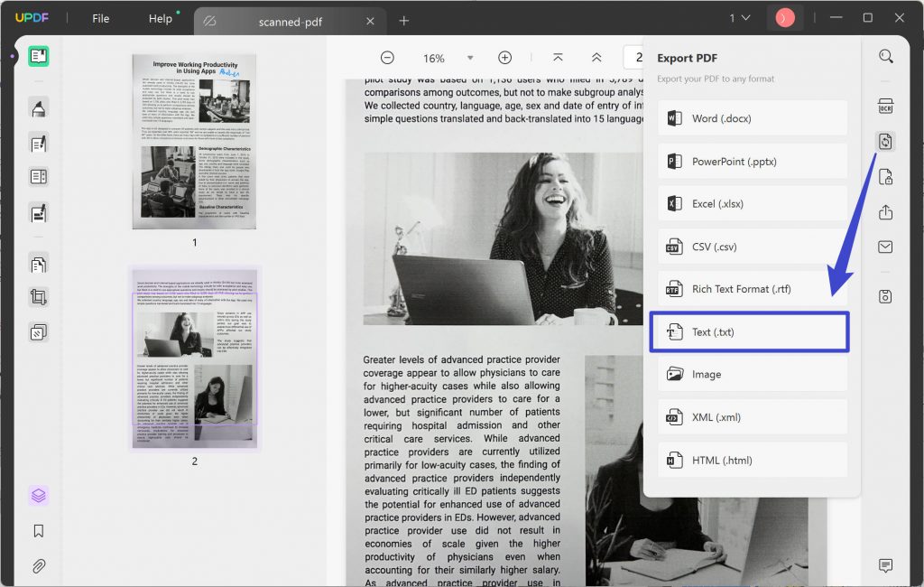Open the zoom level dropdown arrow
Viewport: 924px width, 587px height.
(x=470, y=58)
